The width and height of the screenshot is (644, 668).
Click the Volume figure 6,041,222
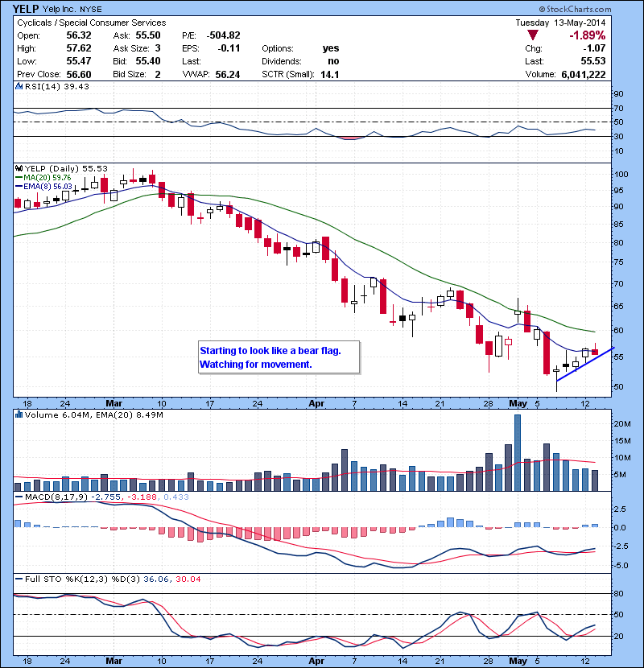tap(584, 75)
